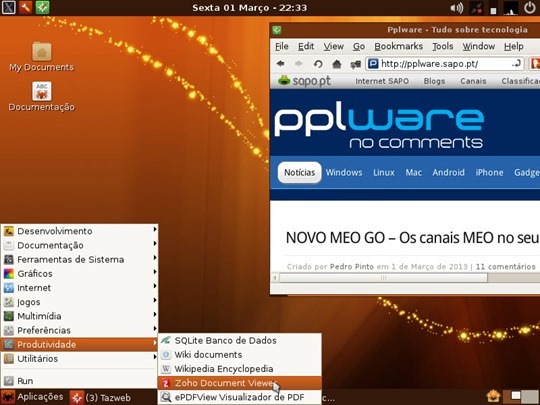Select the Linux tab on Pplware
Image resolution: width=540 pixels, height=405 pixels.
(384, 173)
